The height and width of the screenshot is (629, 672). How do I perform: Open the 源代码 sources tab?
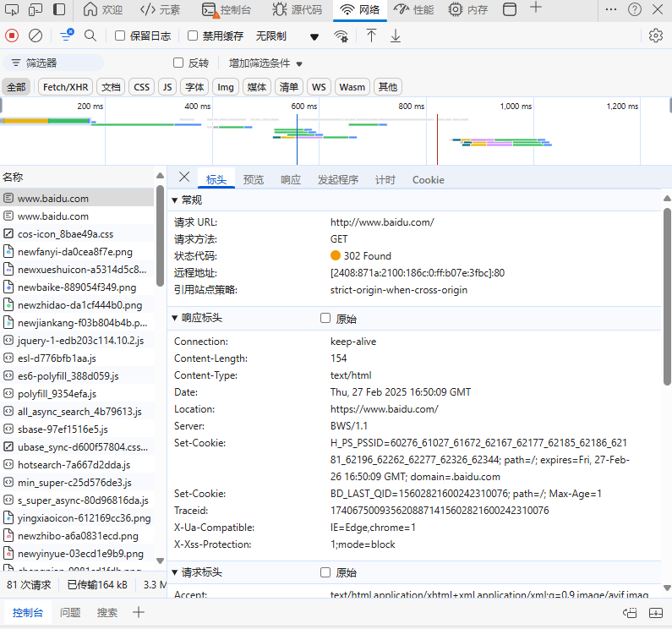298,9
